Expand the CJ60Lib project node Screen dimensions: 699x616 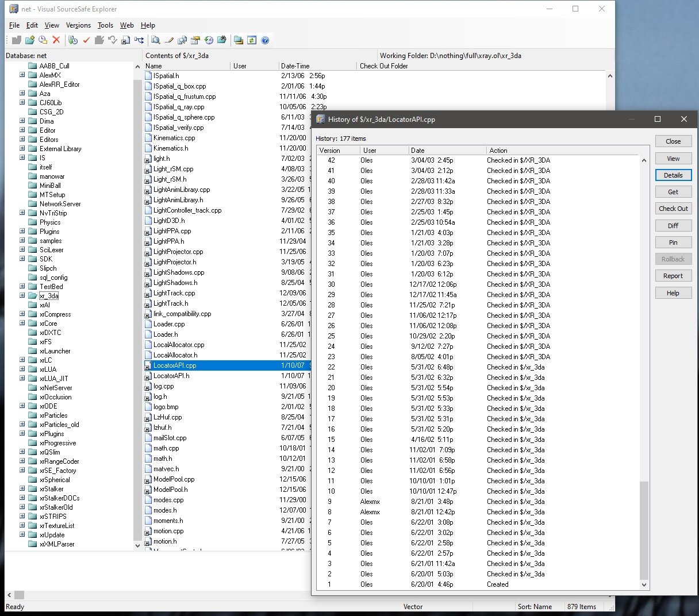[22, 102]
